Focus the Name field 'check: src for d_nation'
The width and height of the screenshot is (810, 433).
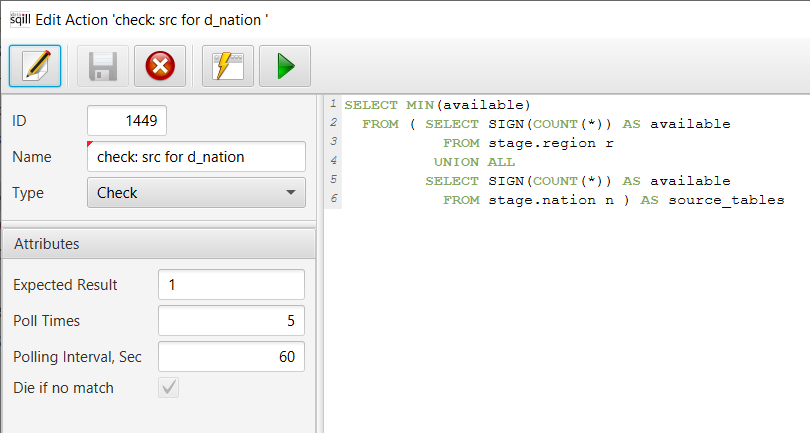coord(196,157)
